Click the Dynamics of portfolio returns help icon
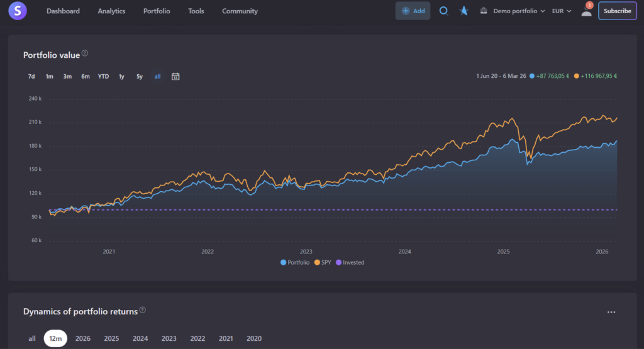This screenshot has height=349, width=644. click(x=143, y=310)
